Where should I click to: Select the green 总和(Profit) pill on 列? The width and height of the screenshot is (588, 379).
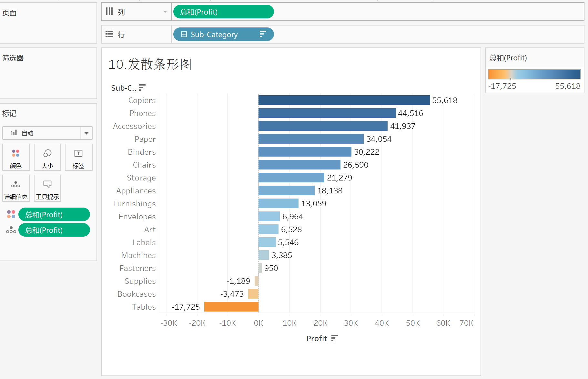[223, 11]
